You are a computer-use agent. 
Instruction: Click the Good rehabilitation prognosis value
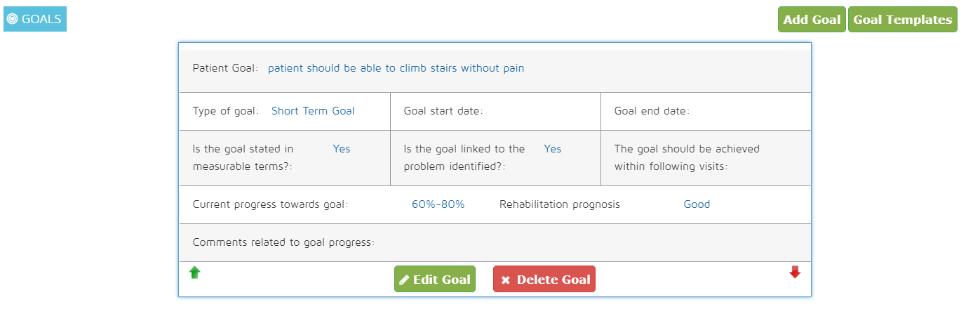(697, 204)
